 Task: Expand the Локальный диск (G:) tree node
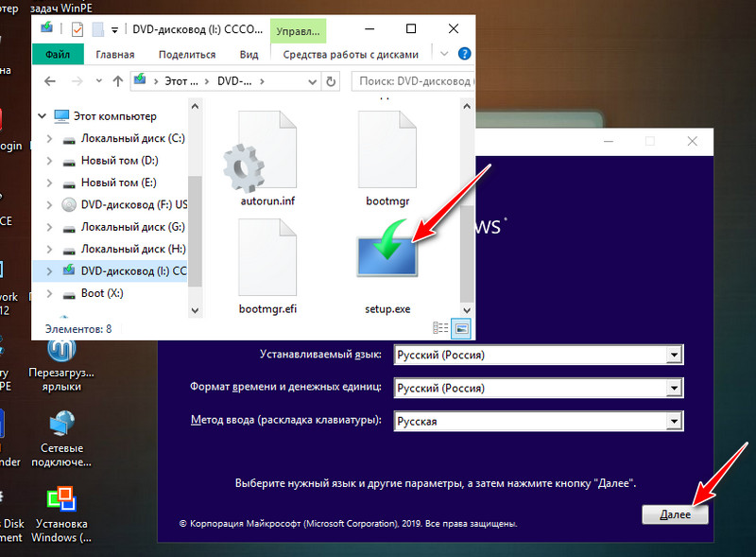pyautogui.click(x=49, y=227)
